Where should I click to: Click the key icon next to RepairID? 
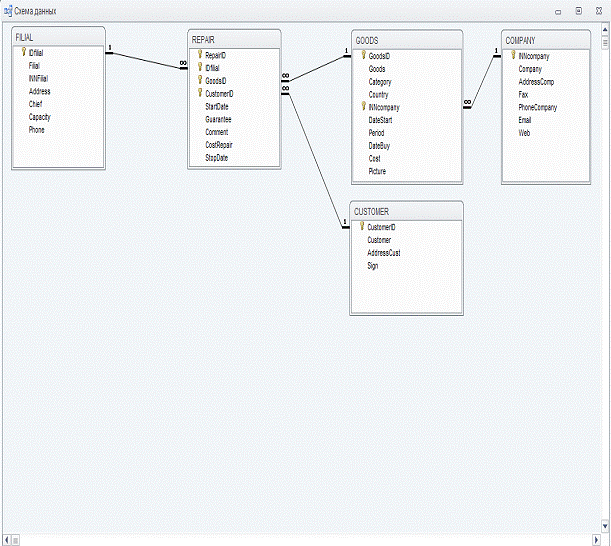(199, 55)
